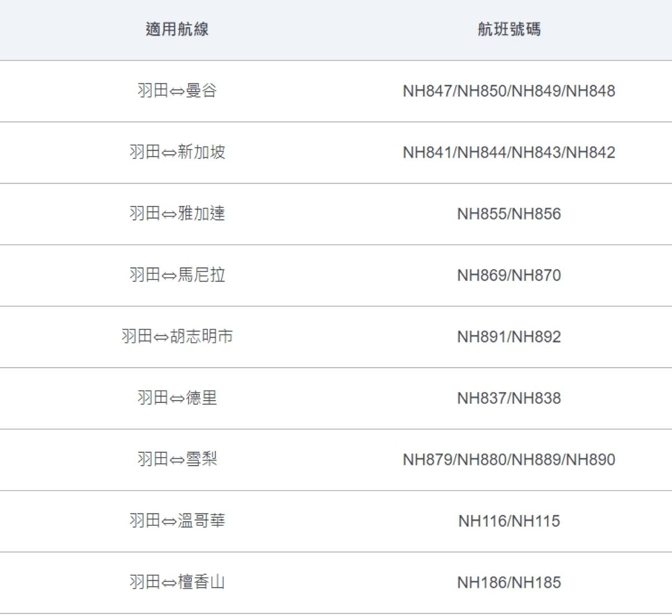Select the 羽田⇔曼谷 route cell
This screenshot has height=616, width=672.
pos(177,91)
